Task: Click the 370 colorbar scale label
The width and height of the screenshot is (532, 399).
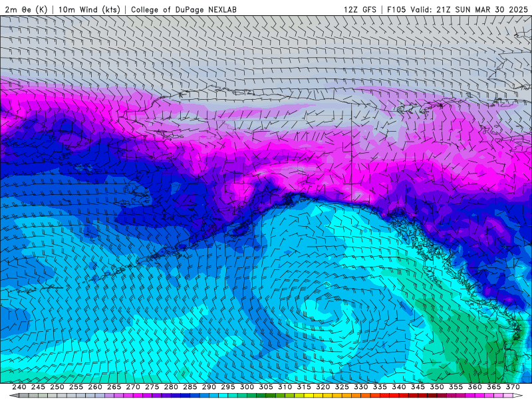Action: [513, 387]
